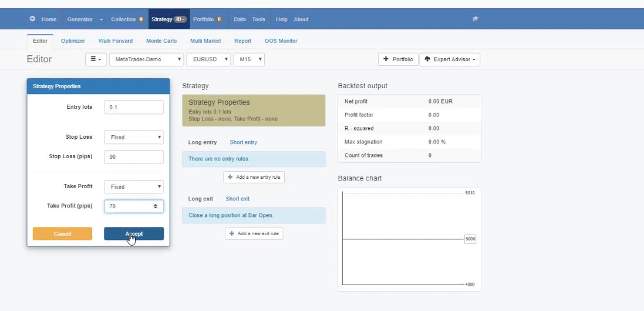Switch to the Monte Carlo tab
644x311 pixels.
161,41
